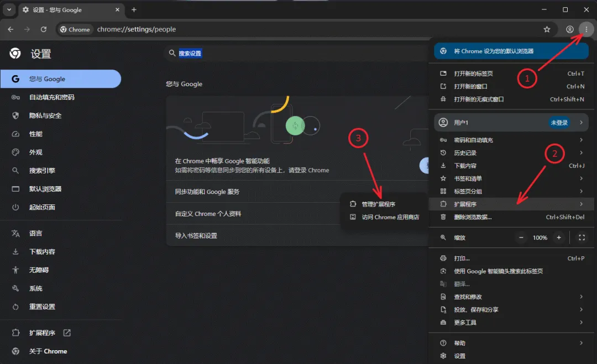
Task: Click the 未登录 badge
Action: point(559,123)
